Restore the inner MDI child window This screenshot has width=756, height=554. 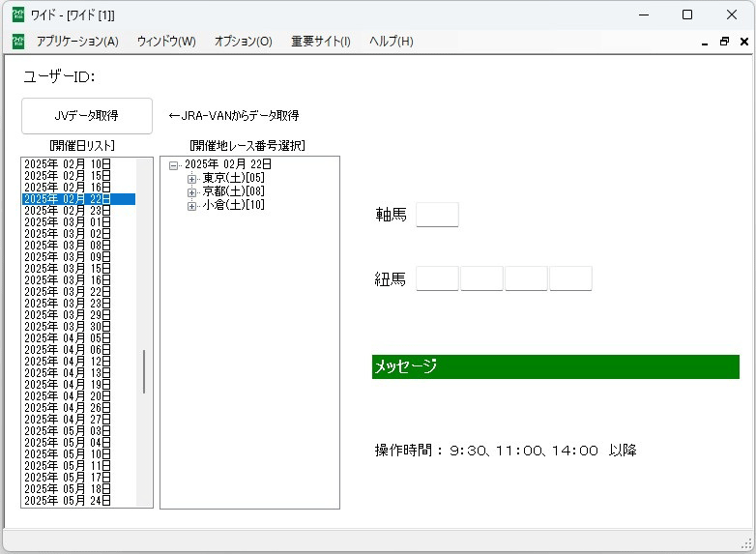tap(724, 42)
